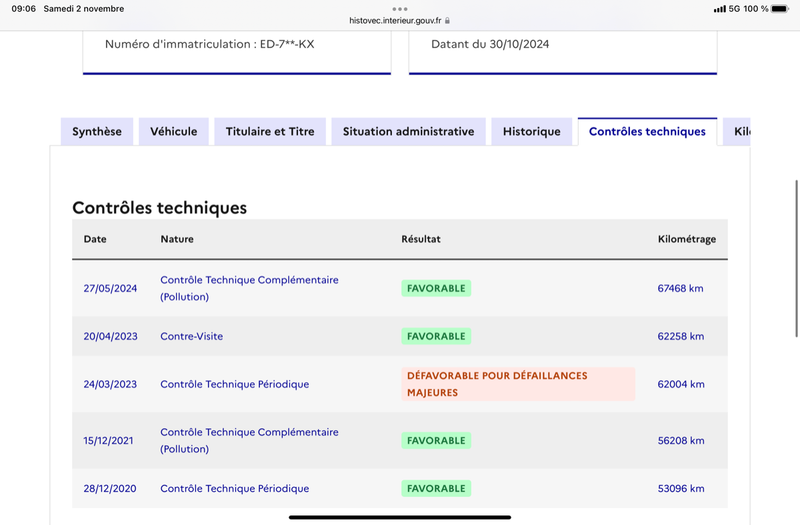Open the Titulaire et Titre tab
The image size is (800, 525).
pos(270,132)
